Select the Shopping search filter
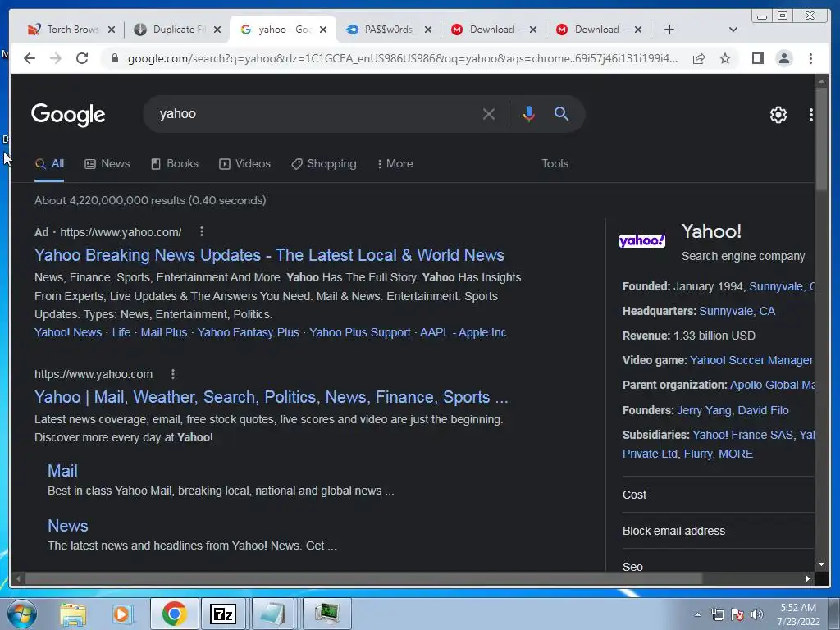The width and height of the screenshot is (840, 630). [x=323, y=163]
